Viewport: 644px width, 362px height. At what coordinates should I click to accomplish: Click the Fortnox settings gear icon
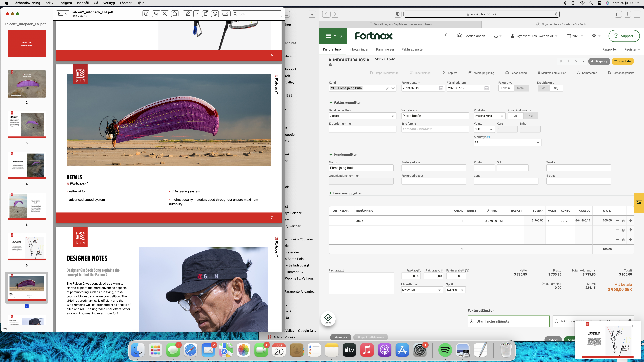click(x=594, y=36)
